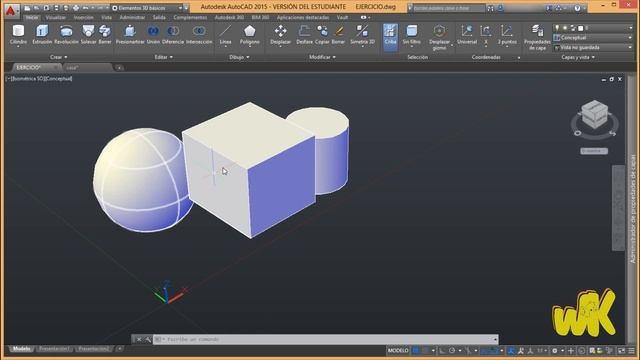Toggle polar tracking in the status bar

click(452, 351)
